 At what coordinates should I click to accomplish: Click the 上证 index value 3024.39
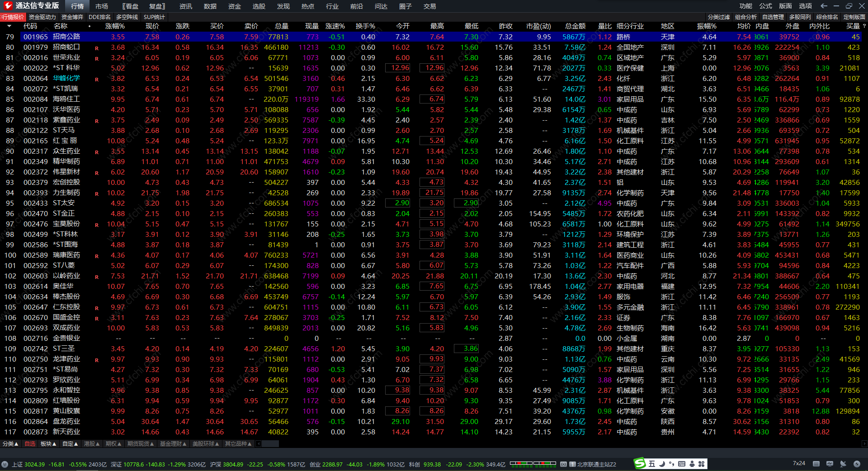click(34, 464)
